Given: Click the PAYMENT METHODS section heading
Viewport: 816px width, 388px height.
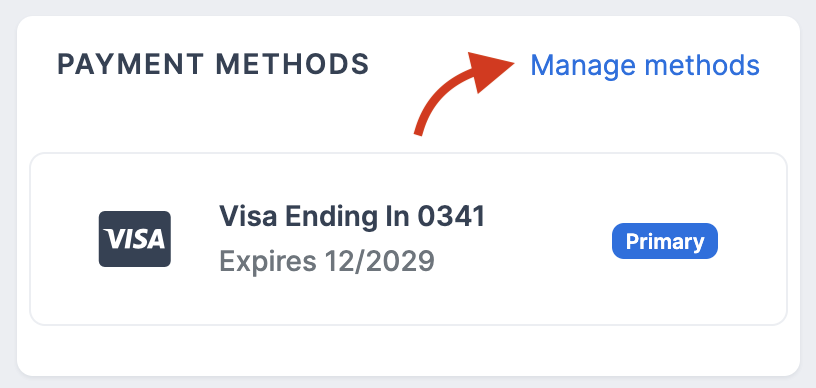Looking at the screenshot, I should coord(213,64).
